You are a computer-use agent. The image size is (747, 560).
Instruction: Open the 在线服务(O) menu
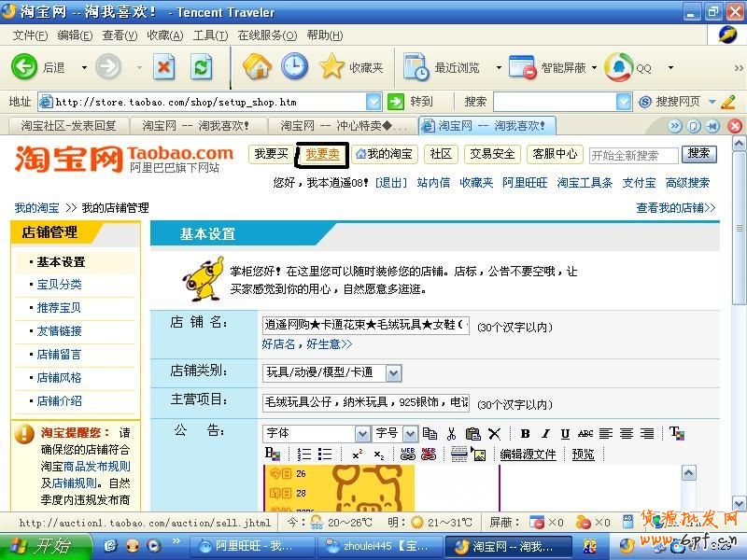(x=267, y=35)
